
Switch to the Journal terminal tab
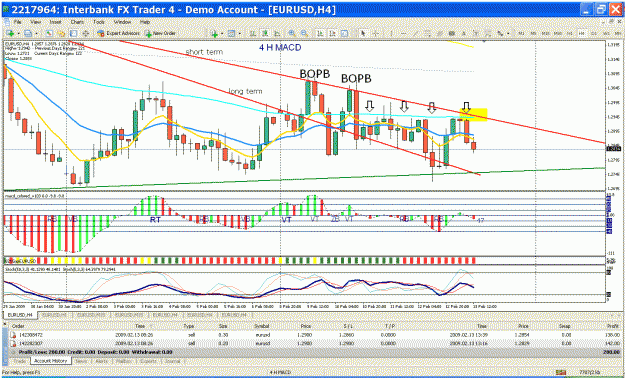(173, 361)
